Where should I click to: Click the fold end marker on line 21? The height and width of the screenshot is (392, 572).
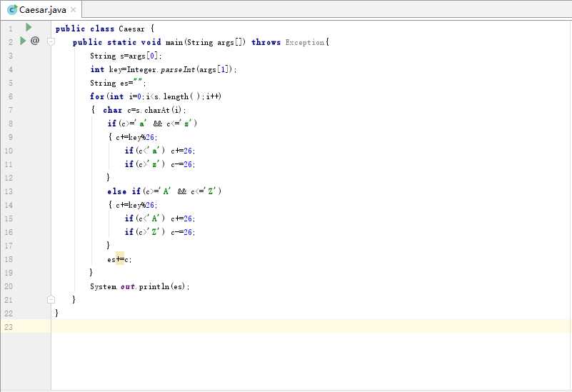[x=51, y=300]
